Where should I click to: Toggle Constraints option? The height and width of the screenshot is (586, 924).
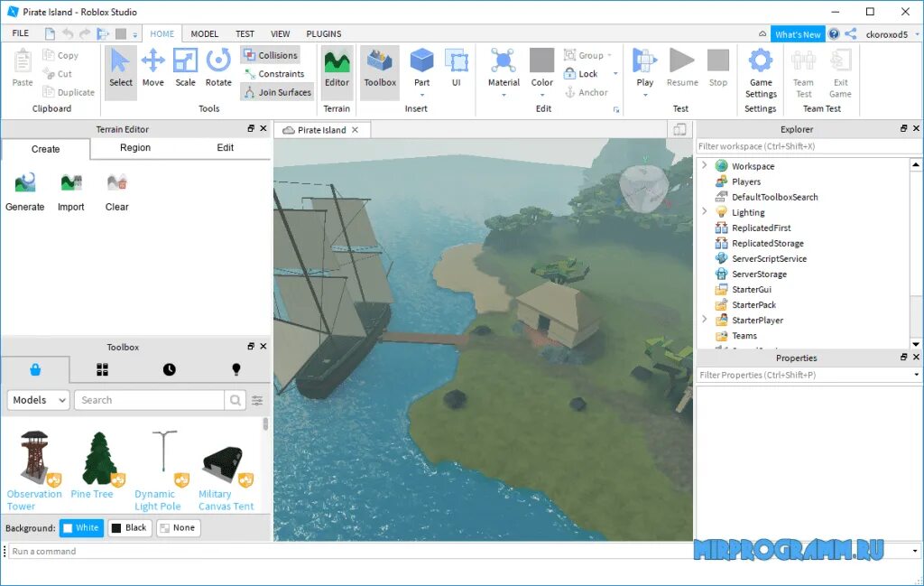(x=274, y=74)
